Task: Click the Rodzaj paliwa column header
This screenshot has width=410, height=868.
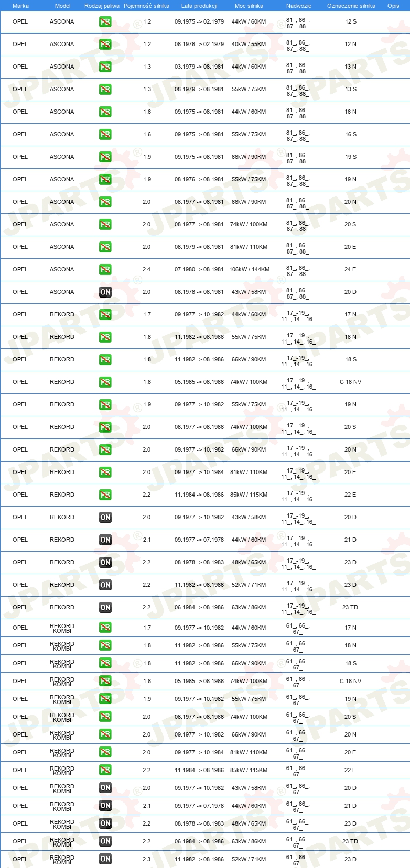Action: coord(102,6)
